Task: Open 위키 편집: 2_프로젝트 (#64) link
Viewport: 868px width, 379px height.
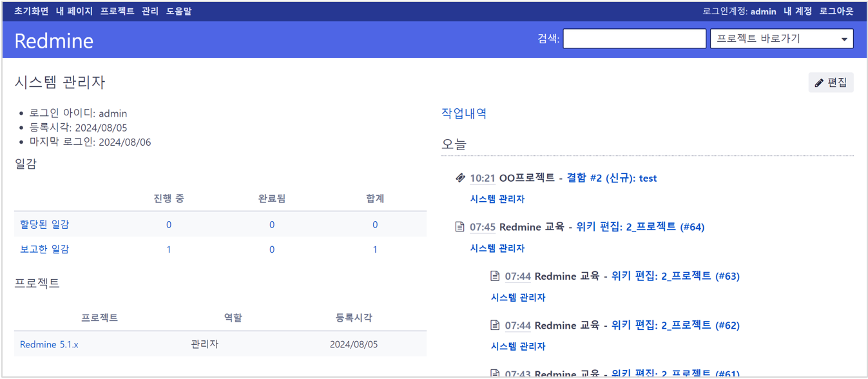Action: (x=641, y=227)
